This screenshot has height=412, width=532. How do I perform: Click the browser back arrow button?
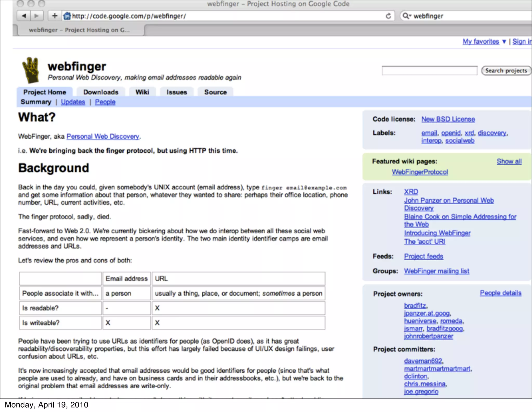click(x=24, y=16)
